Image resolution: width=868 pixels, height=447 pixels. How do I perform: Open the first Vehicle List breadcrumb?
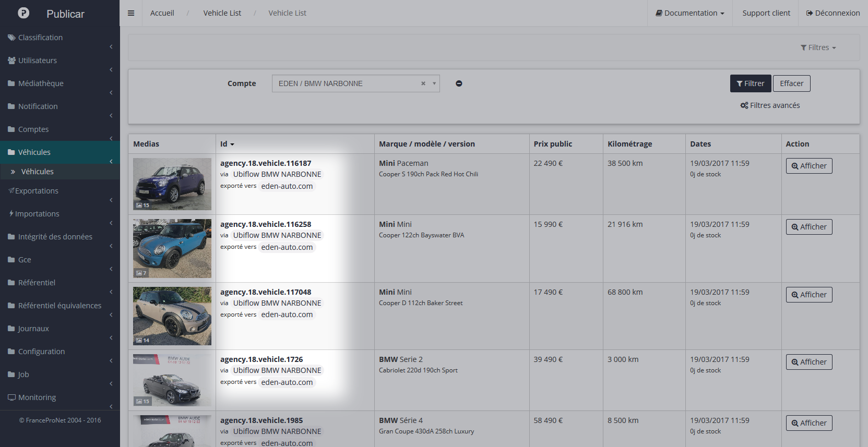click(222, 13)
